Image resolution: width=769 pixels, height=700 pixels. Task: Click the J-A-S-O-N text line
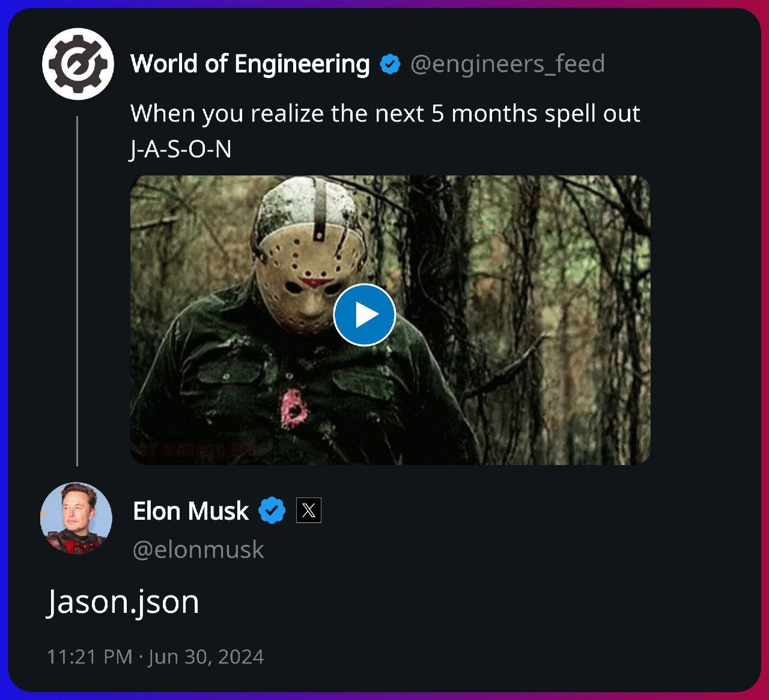tap(181, 149)
